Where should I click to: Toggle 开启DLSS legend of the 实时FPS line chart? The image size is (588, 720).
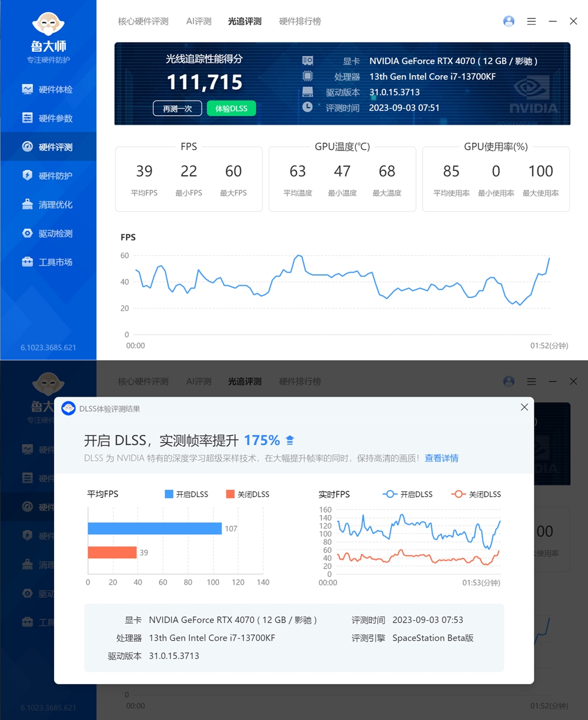[x=407, y=494]
